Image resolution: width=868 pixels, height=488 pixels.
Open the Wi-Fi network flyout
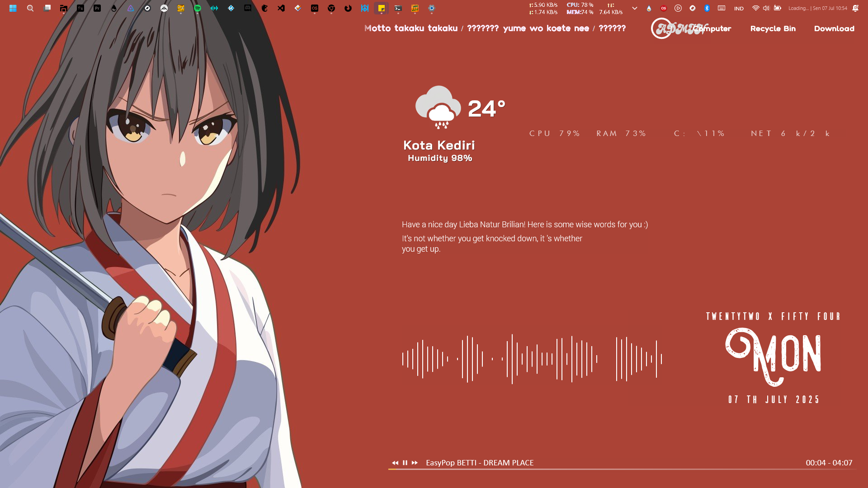(755, 8)
